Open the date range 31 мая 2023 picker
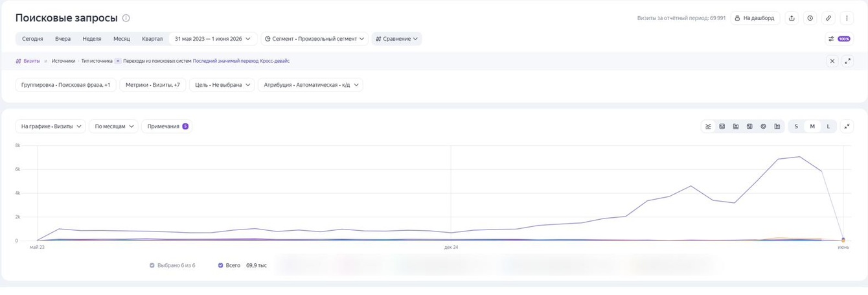 (212, 39)
